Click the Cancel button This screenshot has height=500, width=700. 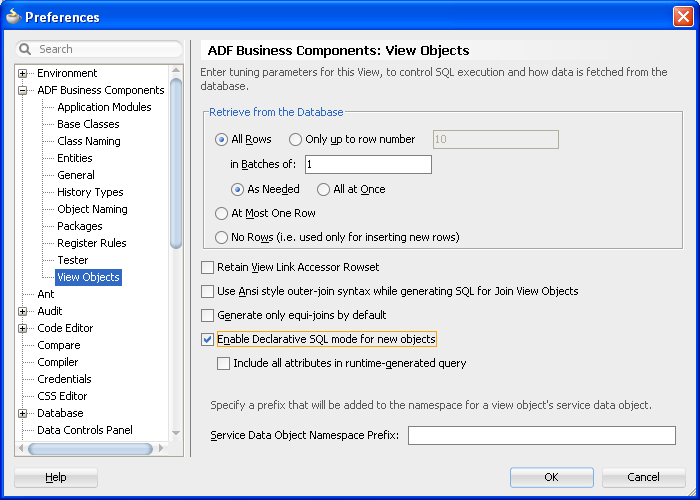[x=643, y=478]
